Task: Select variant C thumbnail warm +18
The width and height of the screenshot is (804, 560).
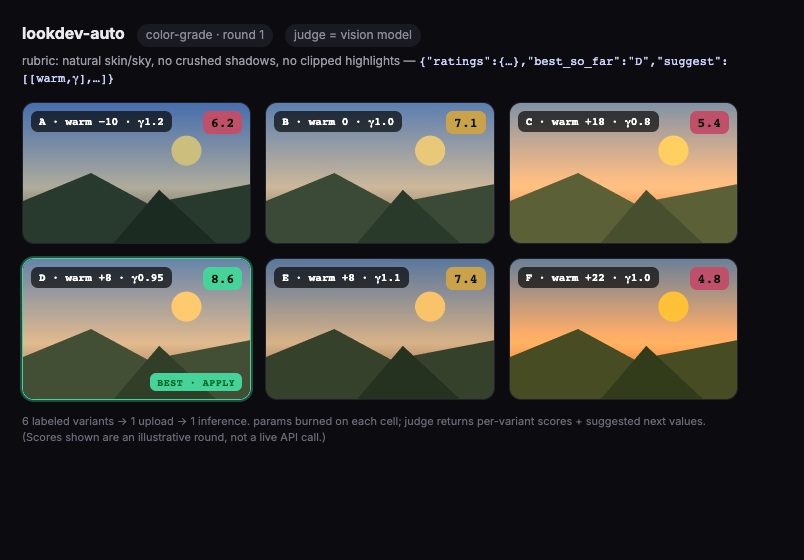Action: tap(624, 173)
